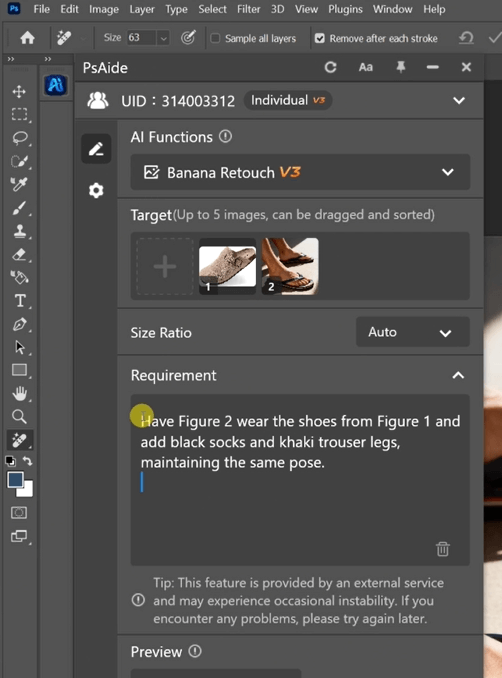Delete requirement text with trash icon
502x678 pixels.
click(x=442, y=549)
